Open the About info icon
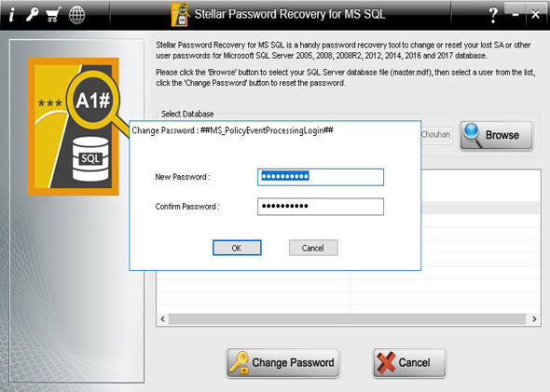This screenshot has height=392, width=550. pos(11,15)
